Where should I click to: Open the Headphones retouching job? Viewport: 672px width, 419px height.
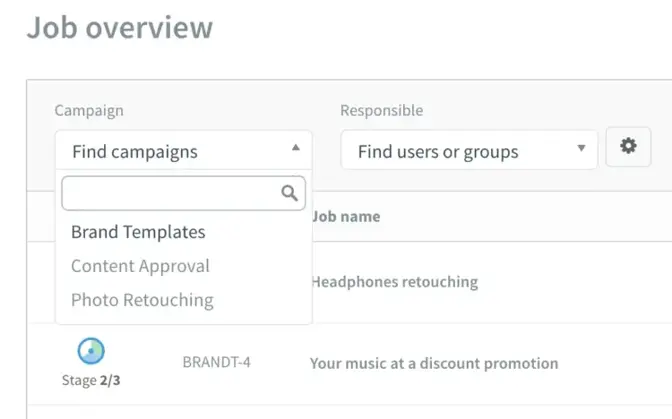(394, 282)
